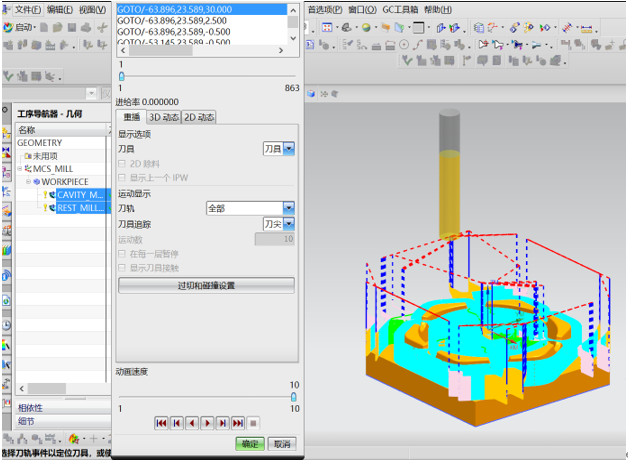The image size is (628, 460).
Task: Click the blue cube icon above the viewport
Action: pos(311,94)
